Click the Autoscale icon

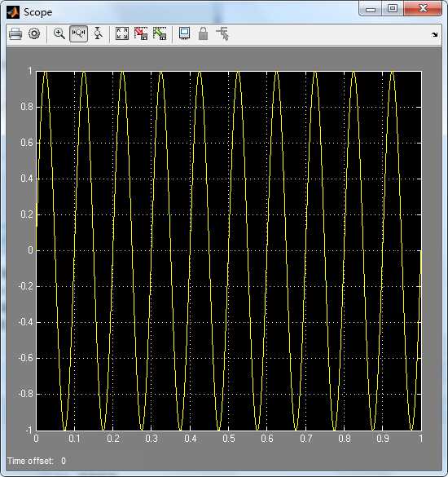(x=122, y=33)
